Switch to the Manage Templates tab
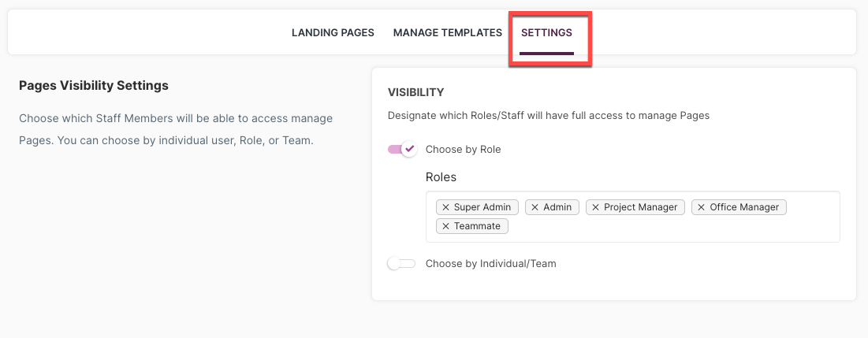Viewport: 868px width, 338px height. coord(447,32)
